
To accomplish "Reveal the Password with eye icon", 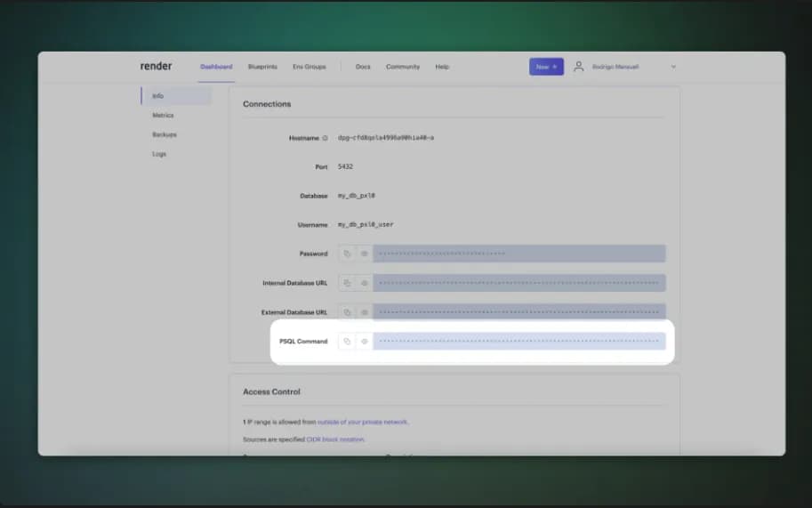I will (364, 254).
